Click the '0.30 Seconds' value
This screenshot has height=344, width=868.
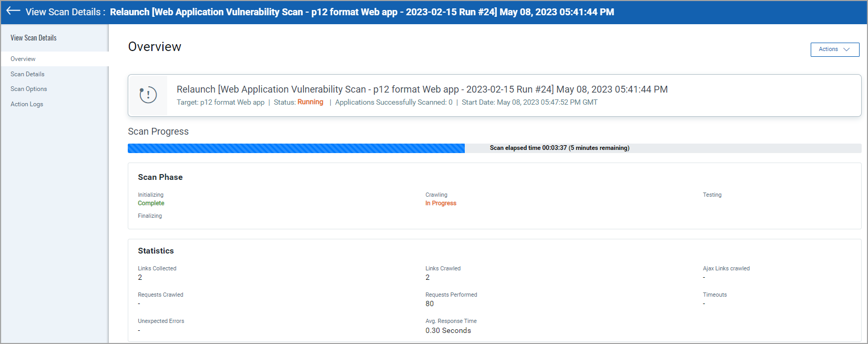pos(448,330)
